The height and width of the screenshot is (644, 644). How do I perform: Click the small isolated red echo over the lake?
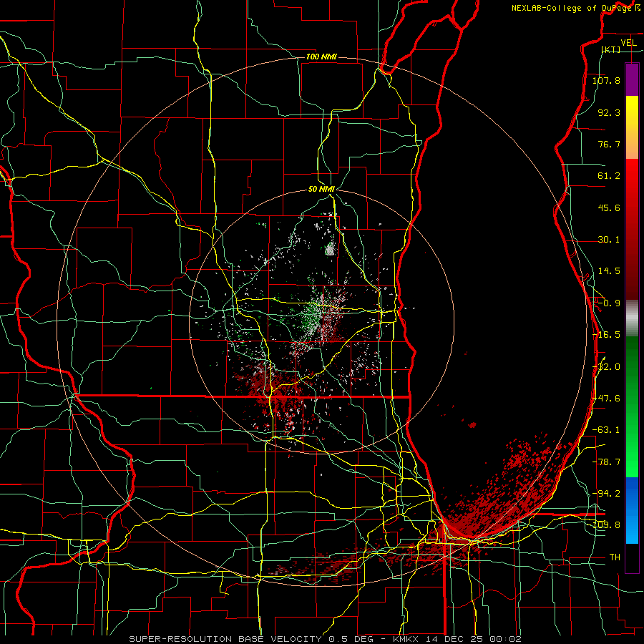coord(473,424)
